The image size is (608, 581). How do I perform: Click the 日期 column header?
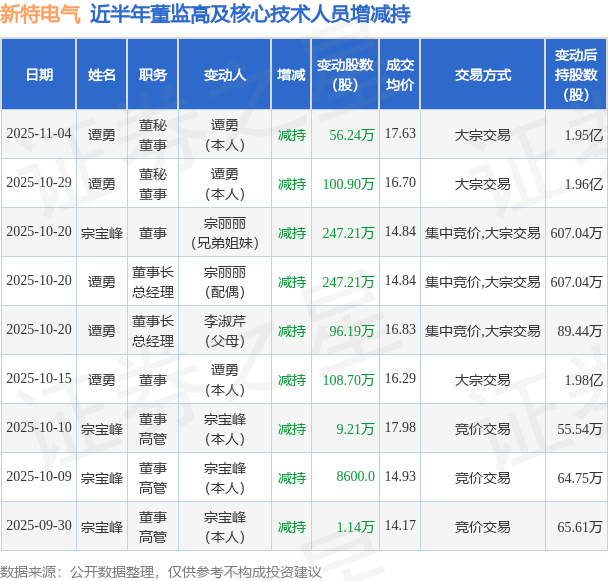tap(39, 74)
